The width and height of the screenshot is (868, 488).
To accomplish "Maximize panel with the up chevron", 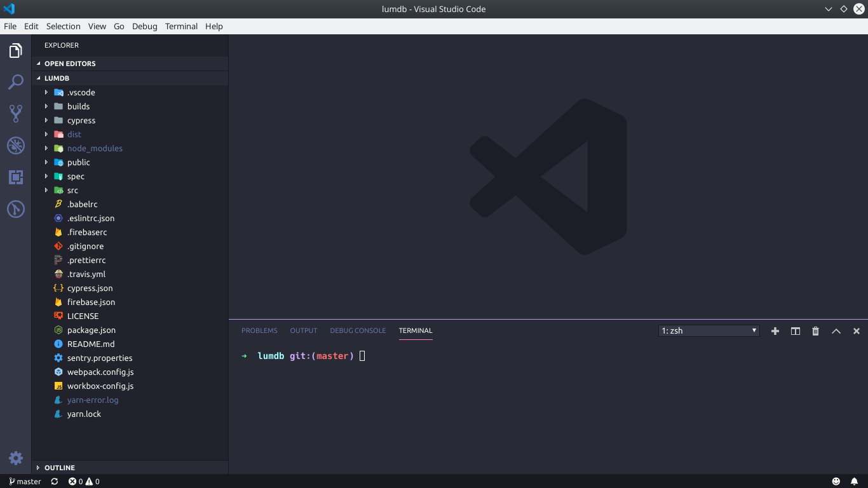I will pyautogui.click(x=836, y=331).
